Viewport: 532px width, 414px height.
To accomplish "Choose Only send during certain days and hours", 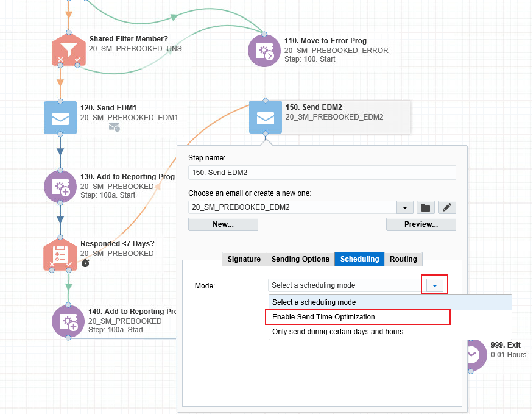I will (390, 332).
